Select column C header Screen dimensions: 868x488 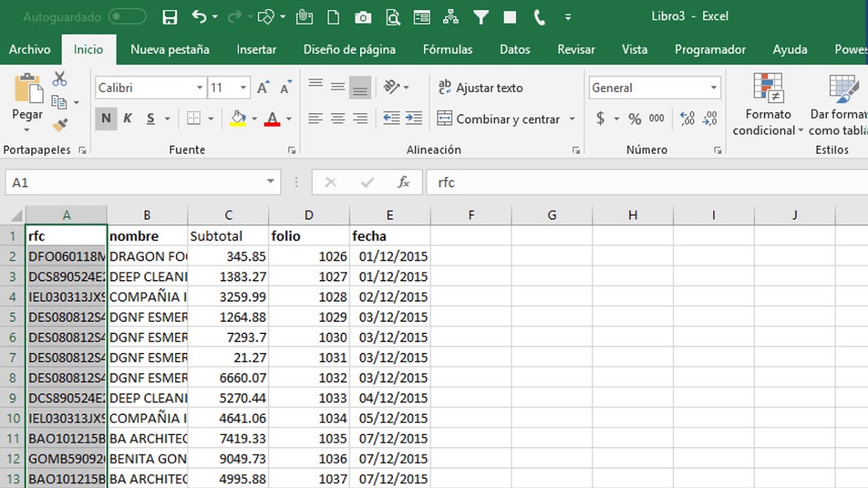coord(229,215)
